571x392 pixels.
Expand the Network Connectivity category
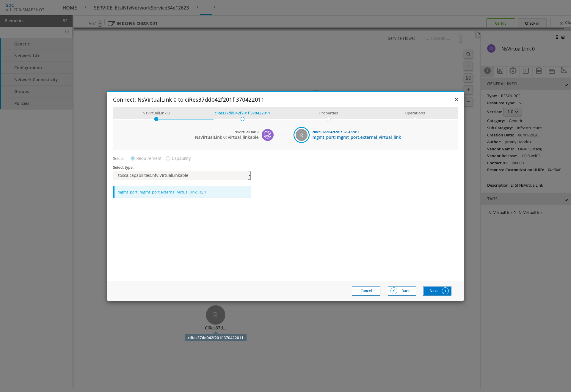pyautogui.click(x=37, y=80)
